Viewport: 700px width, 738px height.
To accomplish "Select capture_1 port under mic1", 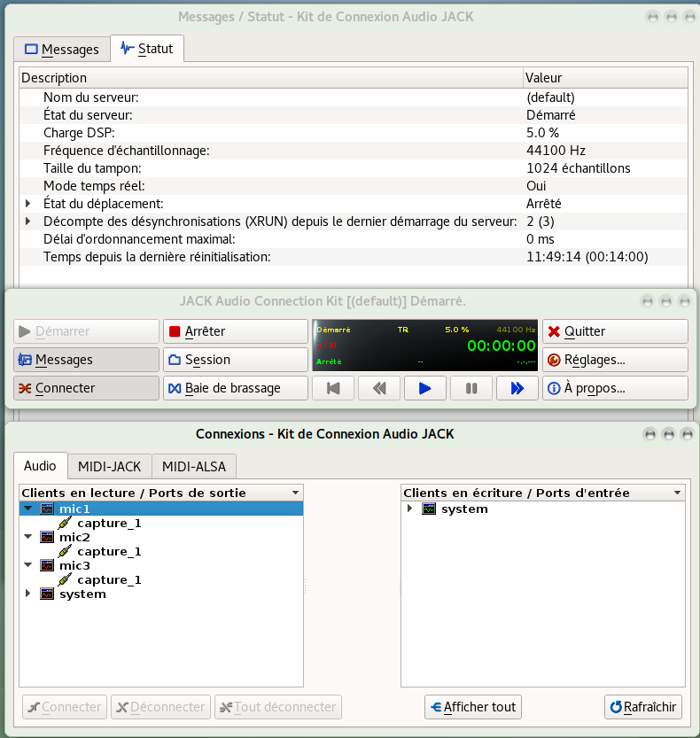I will 109,523.
